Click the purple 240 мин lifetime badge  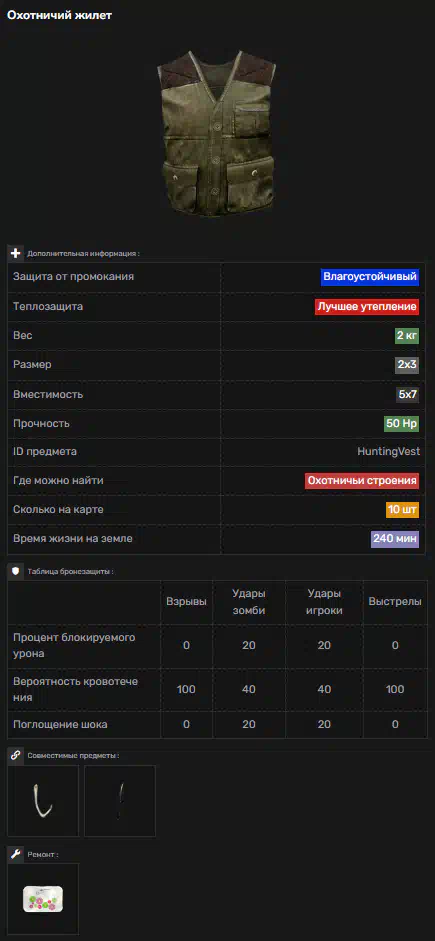coord(395,538)
